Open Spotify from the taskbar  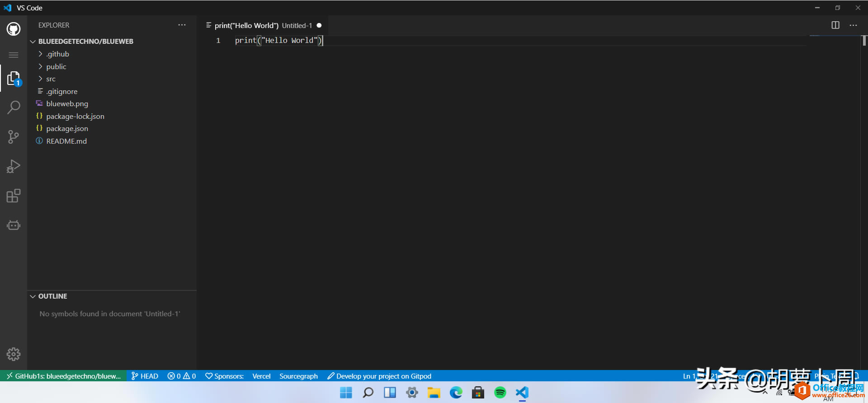coord(500,393)
